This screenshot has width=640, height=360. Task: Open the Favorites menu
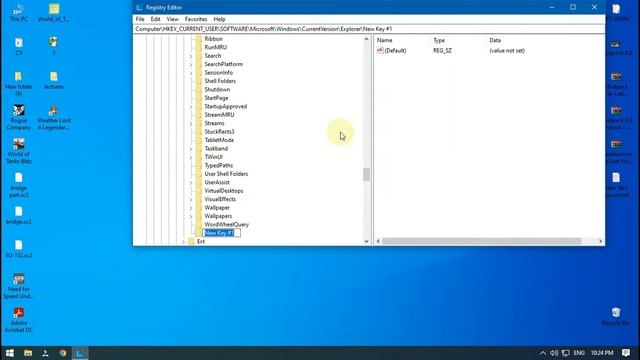[x=196, y=19]
